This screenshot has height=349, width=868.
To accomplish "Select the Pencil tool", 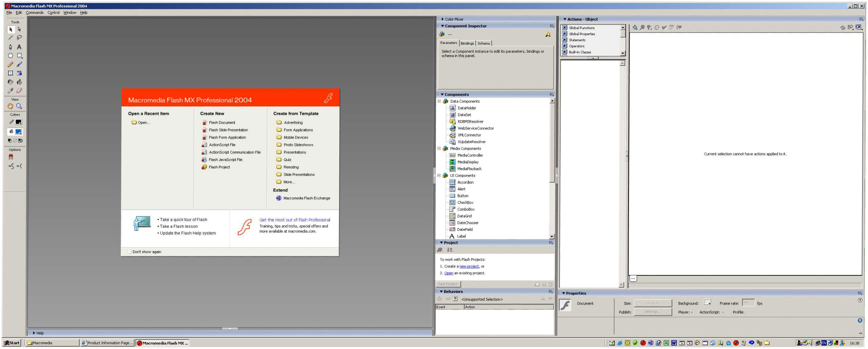I will (x=11, y=65).
